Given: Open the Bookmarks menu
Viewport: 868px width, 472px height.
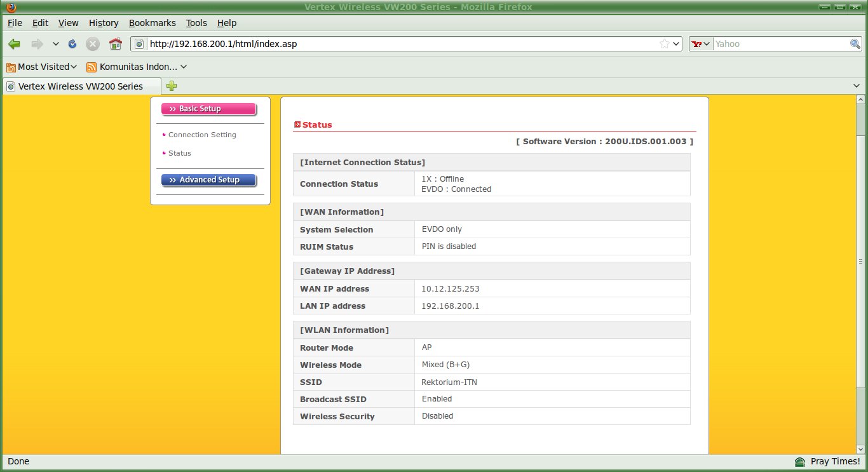Looking at the screenshot, I should [152, 23].
